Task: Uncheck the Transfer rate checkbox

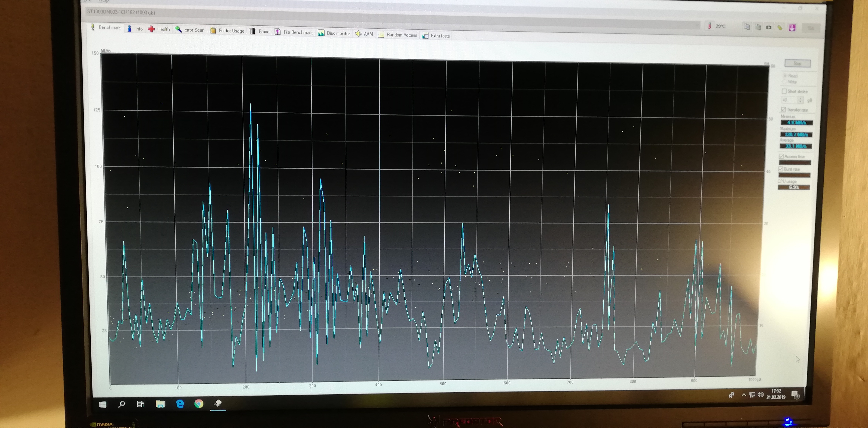Action: [783, 109]
